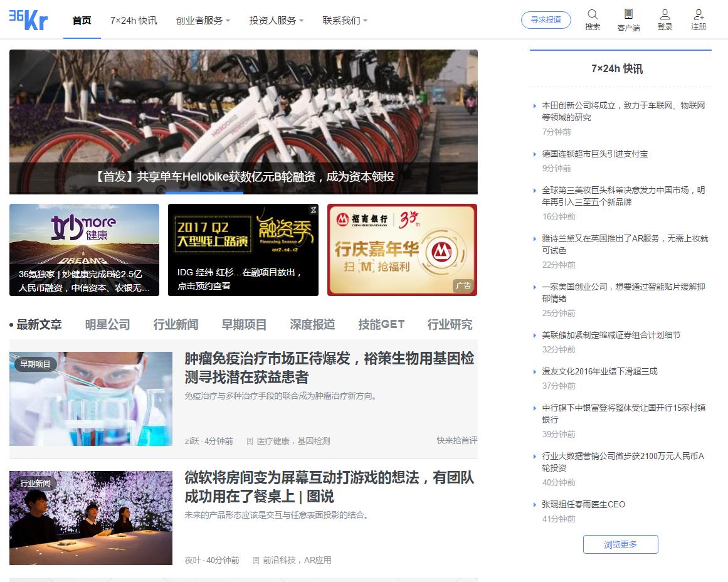Image resolution: width=728 pixels, height=582 pixels.
Task: Click the 36Kr logo
Action: tap(28, 19)
